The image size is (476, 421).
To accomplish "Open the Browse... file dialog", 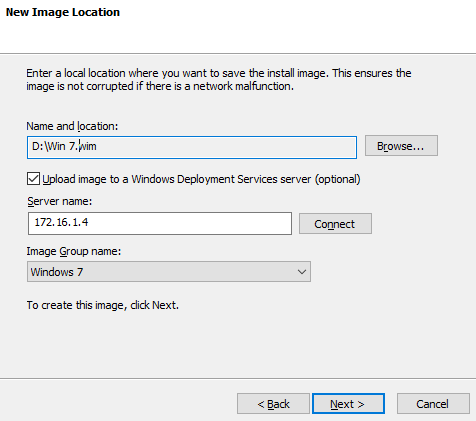I will tap(401, 146).
